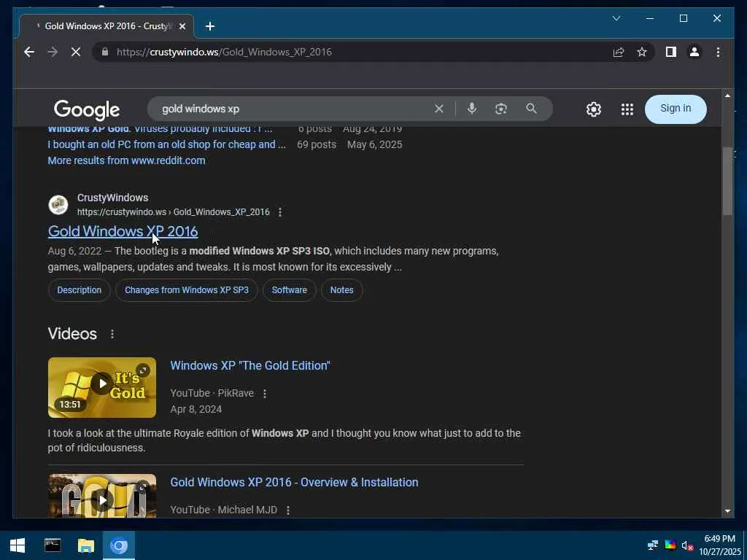The height and width of the screenshot is (560, 747).
Task: Click the Sign in button
Action: (x=675, y=109)
